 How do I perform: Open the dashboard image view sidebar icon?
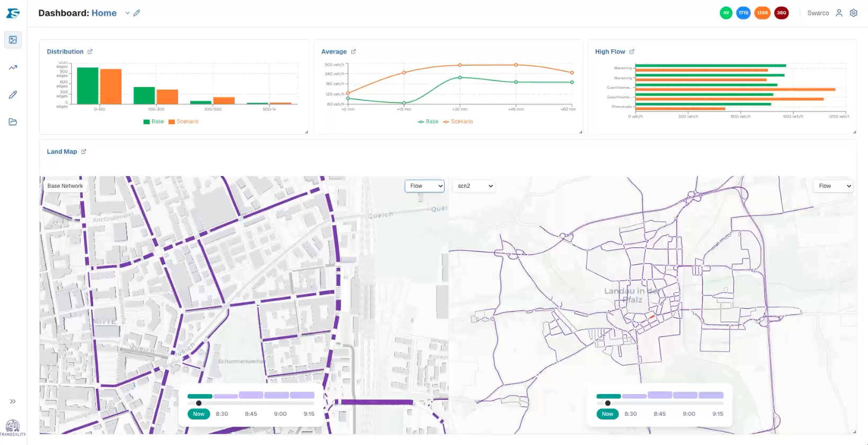13,40
